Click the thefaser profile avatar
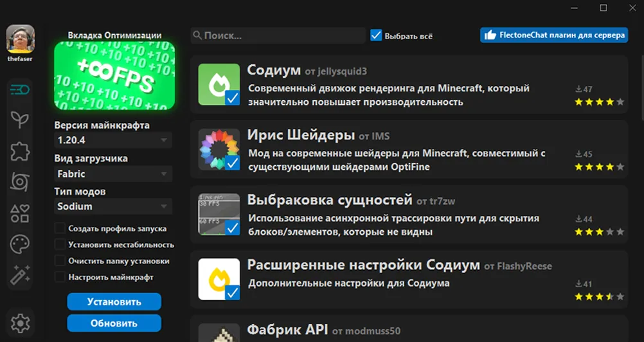 21,39
